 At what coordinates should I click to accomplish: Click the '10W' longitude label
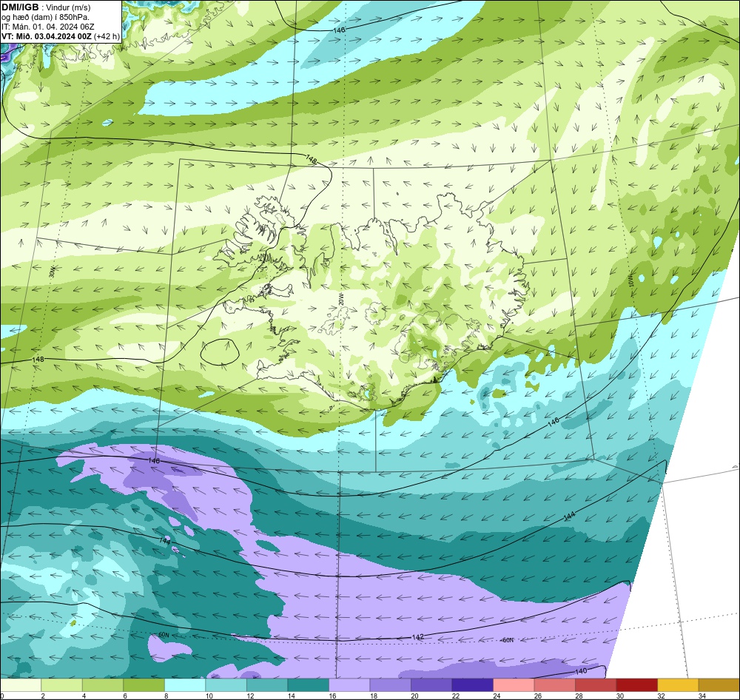[631, 281]
